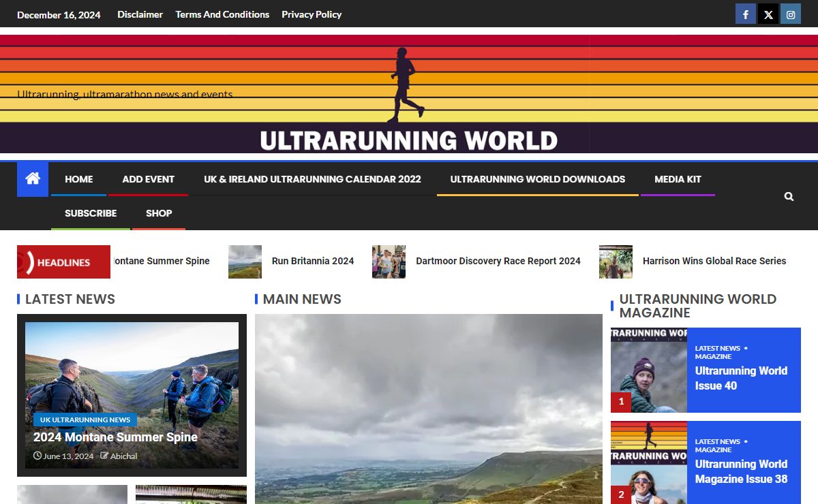
Task: Open the X (Twitter) social icon
Action: (768, 14)
